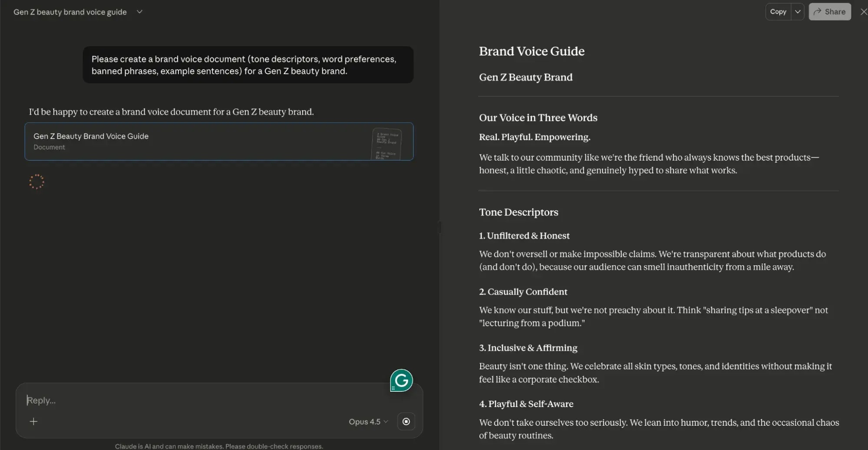Open the Opus 4.5 model selector

tap(367, 421)
